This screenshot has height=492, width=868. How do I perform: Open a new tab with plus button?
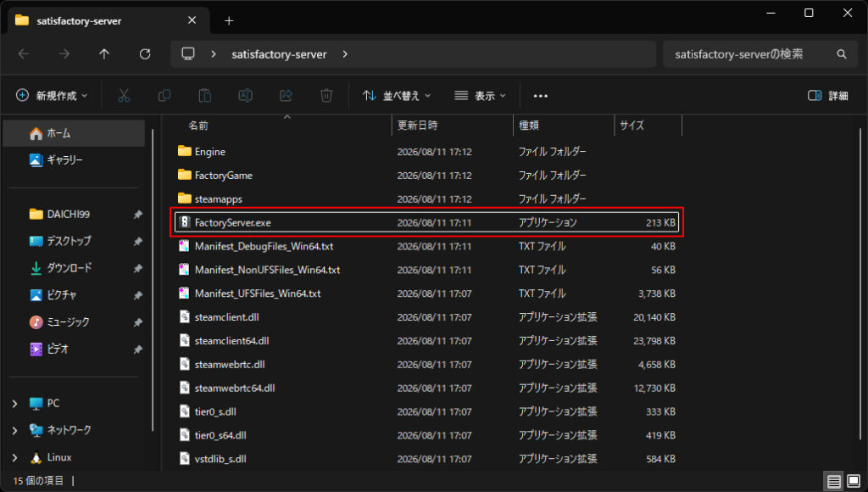(229, 21)
